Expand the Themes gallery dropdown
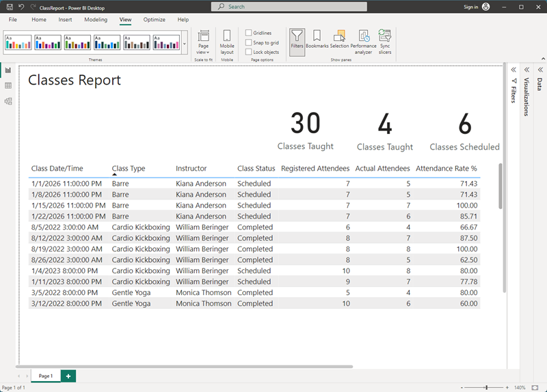Viewport: 547px width, 392px height. [185, 42]
